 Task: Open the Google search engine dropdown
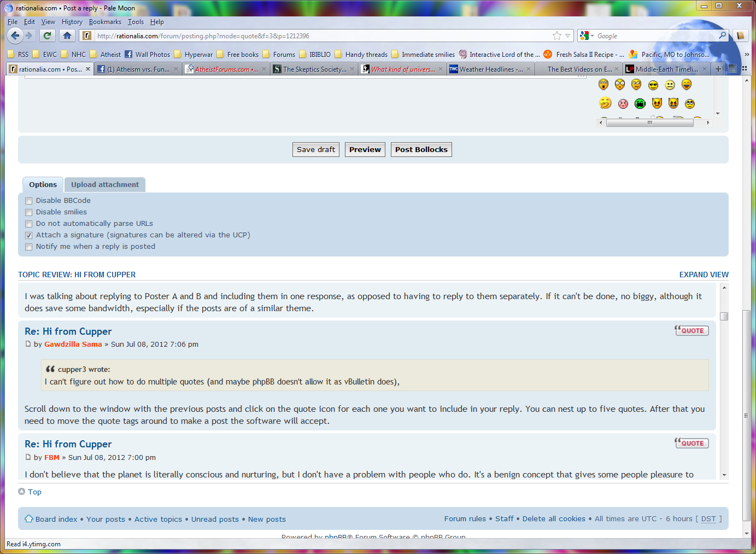click(x=587, y=36)
